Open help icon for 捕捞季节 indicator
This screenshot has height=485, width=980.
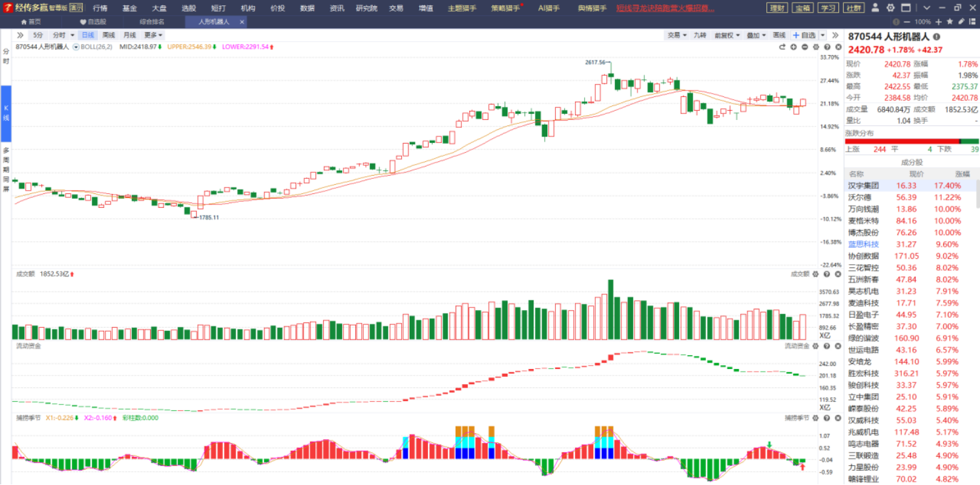(827, 417)
